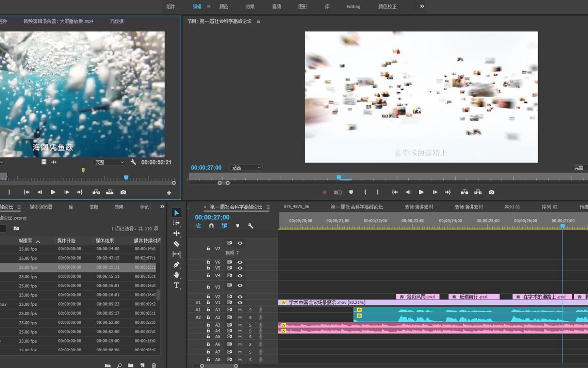The image size is (588, 368).
Task: Select the Pen tool
Action: click(x=176, y=265)
